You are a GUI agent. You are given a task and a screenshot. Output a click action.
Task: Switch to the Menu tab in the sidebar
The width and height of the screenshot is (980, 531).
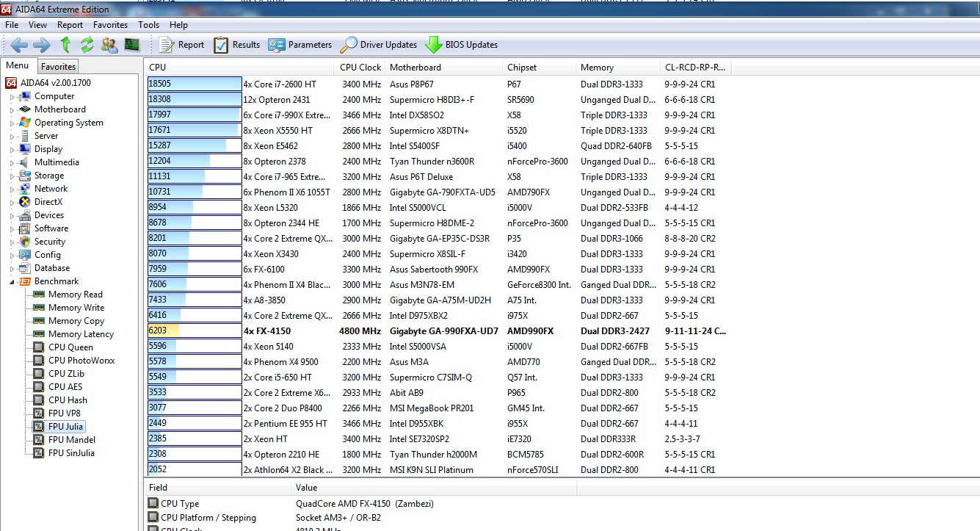coord(18,66)
